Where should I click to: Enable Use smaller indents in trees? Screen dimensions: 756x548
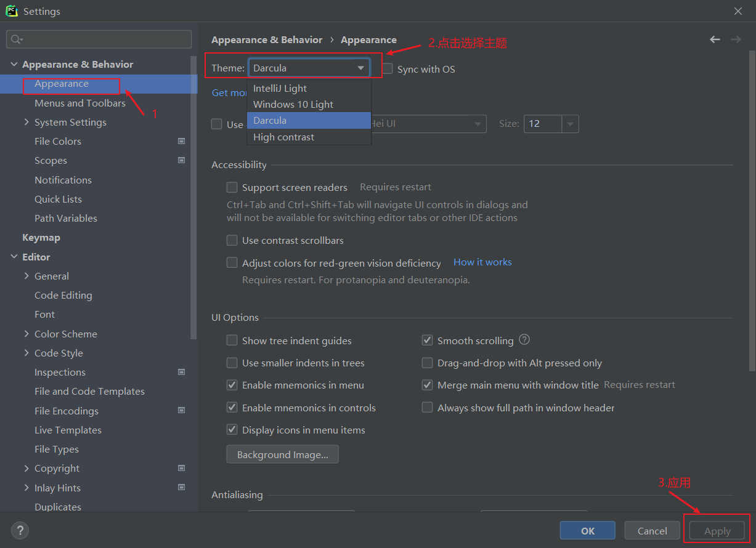[232, 363]
